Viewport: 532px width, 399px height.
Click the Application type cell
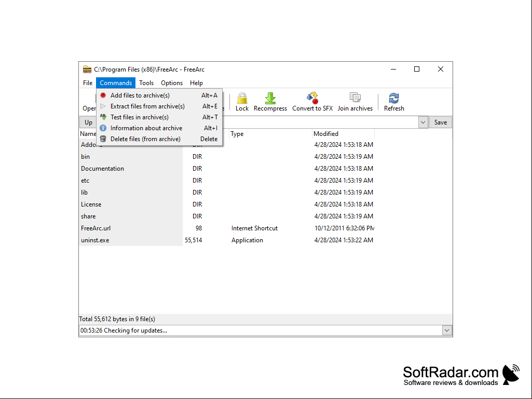tap(247, 240)
